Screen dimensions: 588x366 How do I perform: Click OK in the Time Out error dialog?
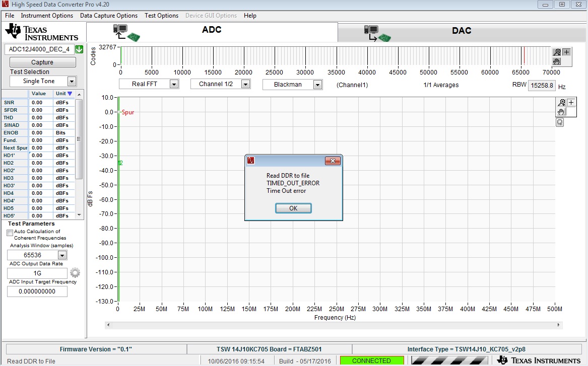click(293, 208)
